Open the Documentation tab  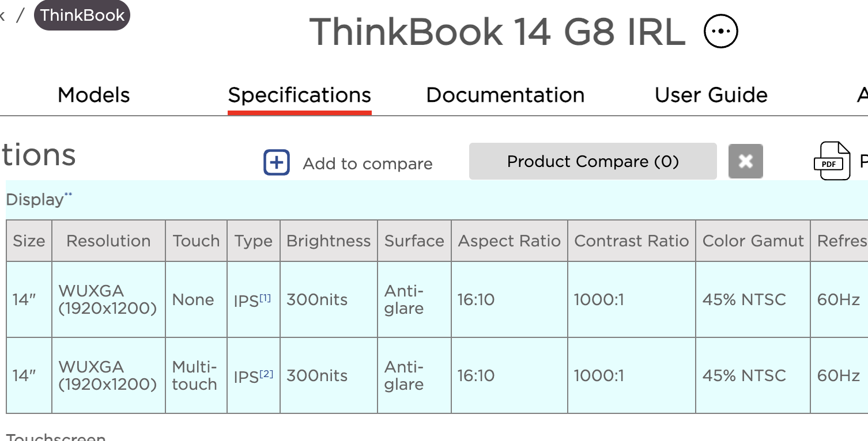(505, 95)
